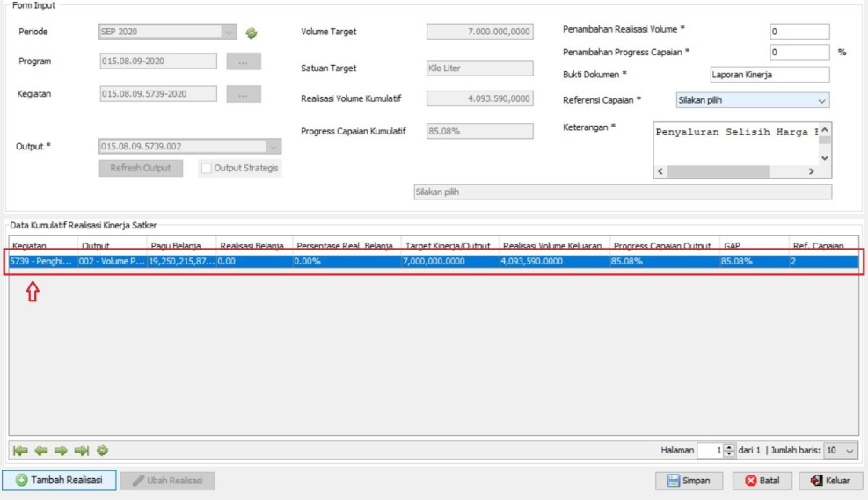
Task: Go to next page arrow
Action: coord(62,450)
